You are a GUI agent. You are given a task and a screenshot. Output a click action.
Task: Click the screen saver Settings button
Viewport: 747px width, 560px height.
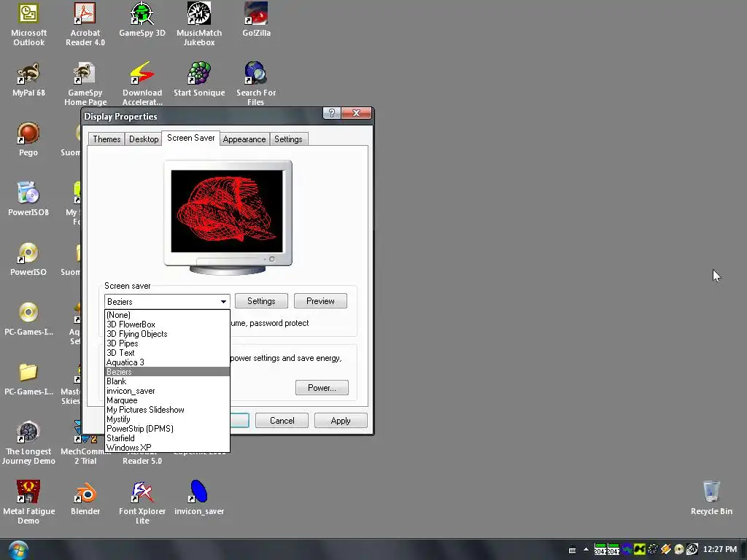pyautogui.click(x=261, y=301)
